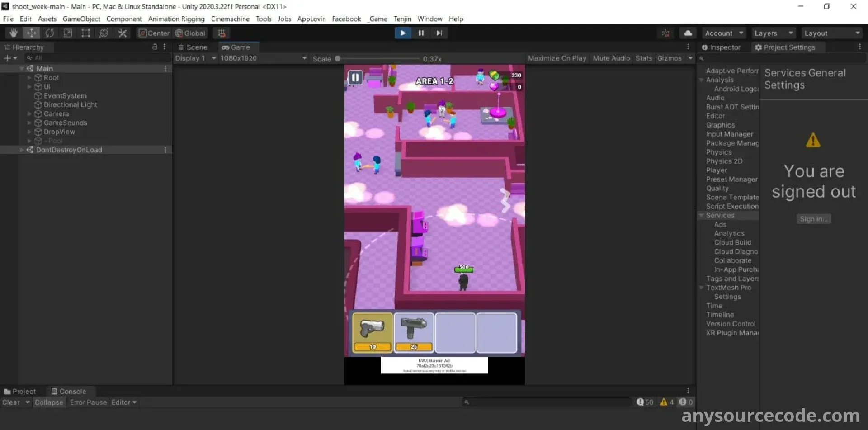868x430 pixels.
Task: Toggle Maximize On Play
Action: pyautogui.click(x=557, y=58)
